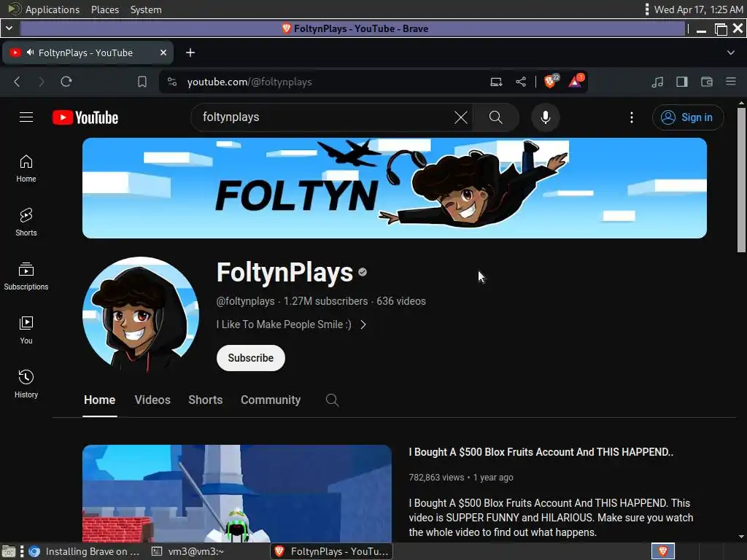Click the YouTube logo

pos(85,117)
